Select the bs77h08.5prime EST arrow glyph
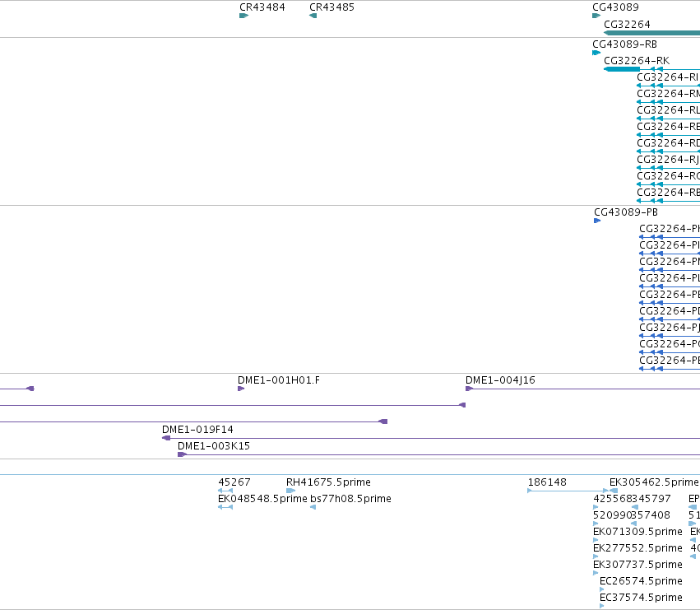This screenshot has height=610, width=700. click(x=313, y=507)
